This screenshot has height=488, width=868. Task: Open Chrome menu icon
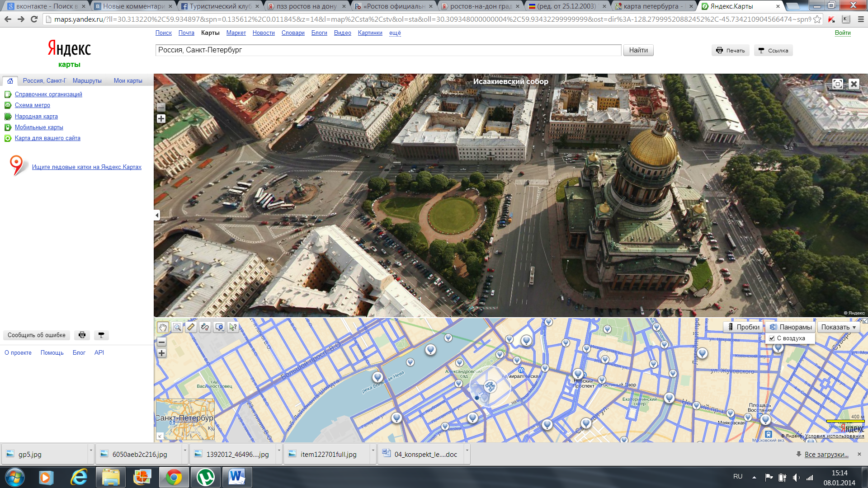pyautogui.click(x=860, y=19)
